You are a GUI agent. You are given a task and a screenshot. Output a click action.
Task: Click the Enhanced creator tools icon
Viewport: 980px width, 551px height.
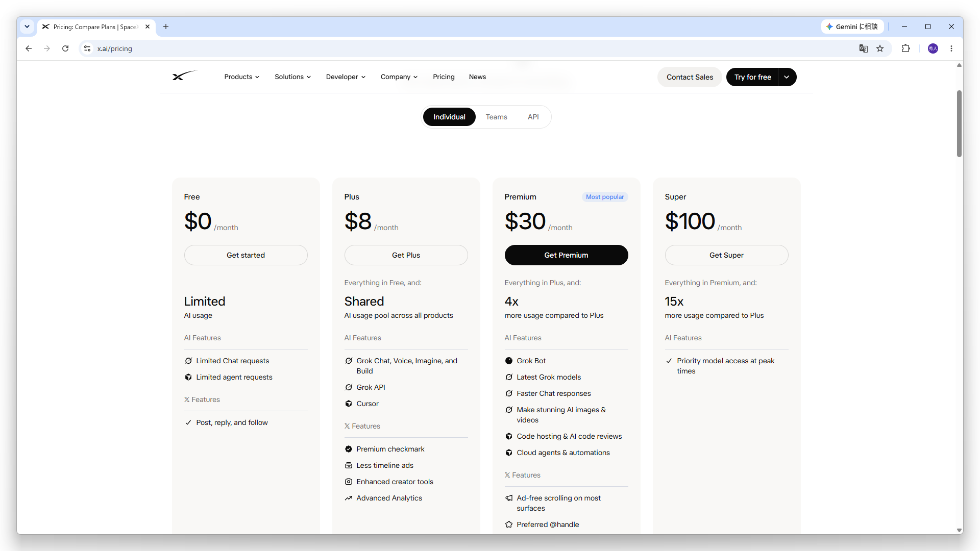click(x=349, y=482)
